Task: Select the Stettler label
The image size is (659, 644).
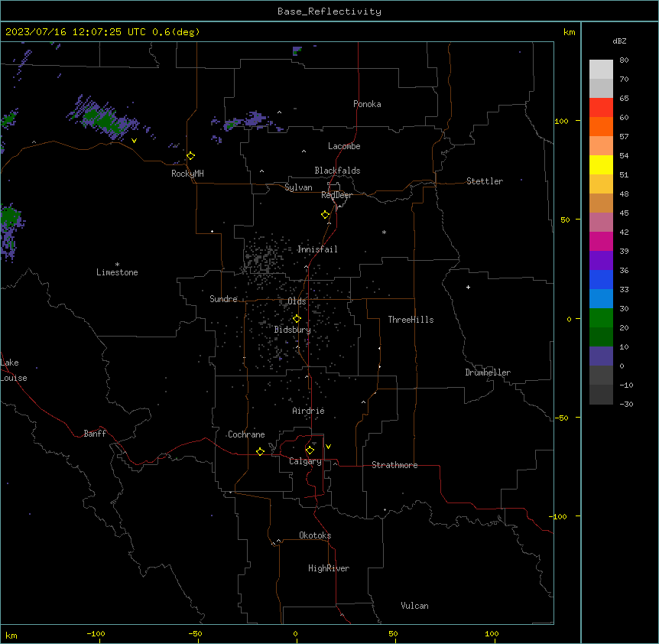Action: pyautogui.click(x=485, y=181)
